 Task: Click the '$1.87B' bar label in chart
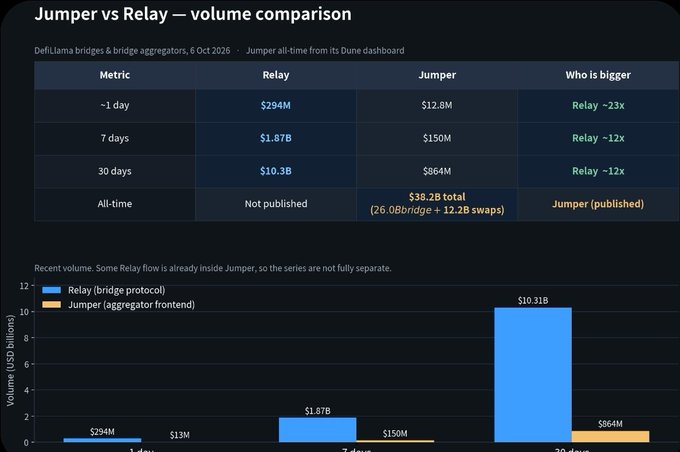(x=317, y=411)
